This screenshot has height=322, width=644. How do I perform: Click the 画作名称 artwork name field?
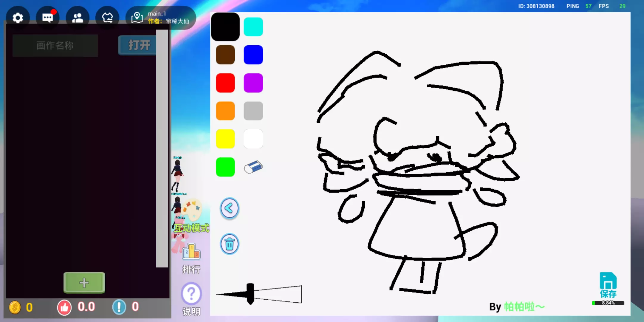(x=55, y=45)
